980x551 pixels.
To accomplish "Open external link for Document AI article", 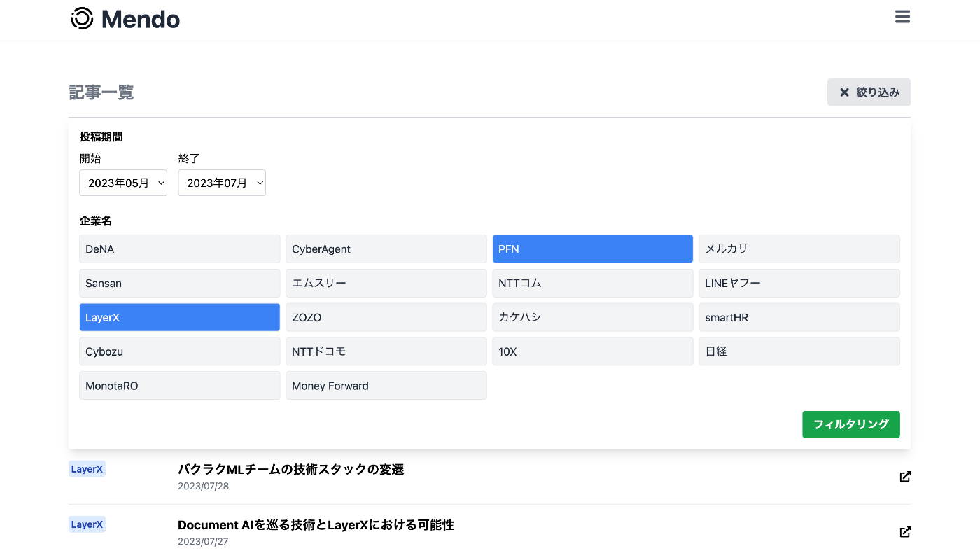I will (x=904, y=532).
